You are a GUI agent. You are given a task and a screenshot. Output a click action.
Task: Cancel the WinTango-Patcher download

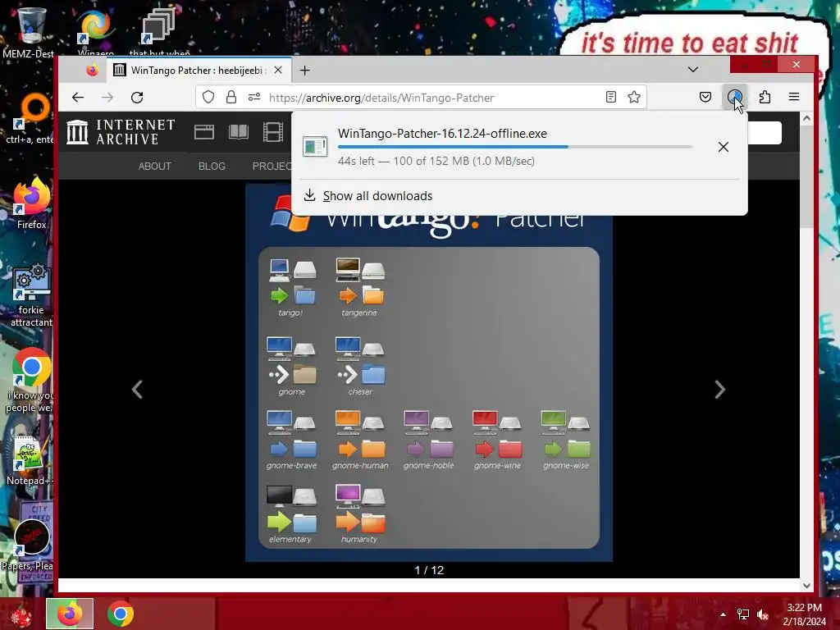pyautogui.click(x=724, y=147)
